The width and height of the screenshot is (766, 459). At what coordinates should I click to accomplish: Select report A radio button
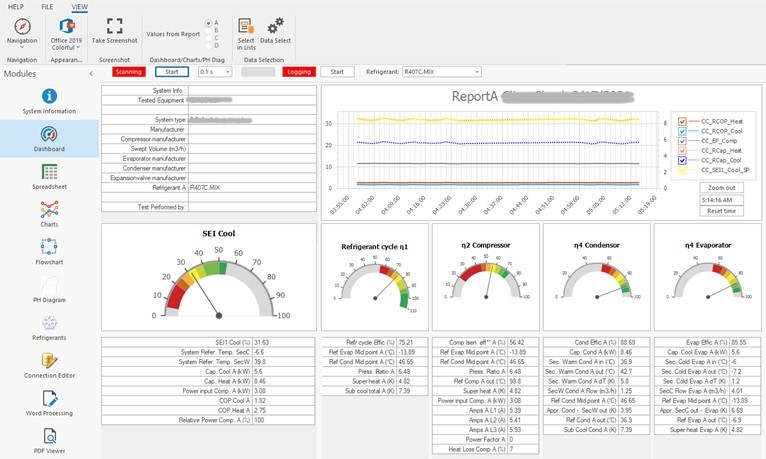tap(209, 23)
